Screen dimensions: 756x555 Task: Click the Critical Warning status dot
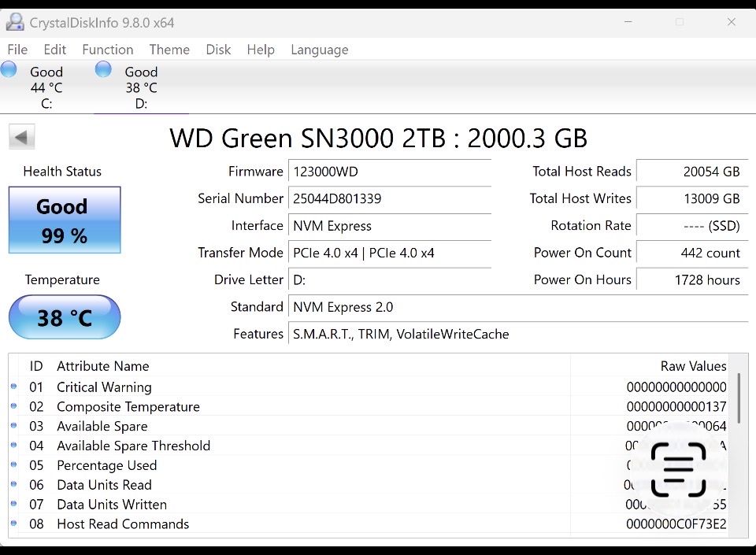pos(13,387)
